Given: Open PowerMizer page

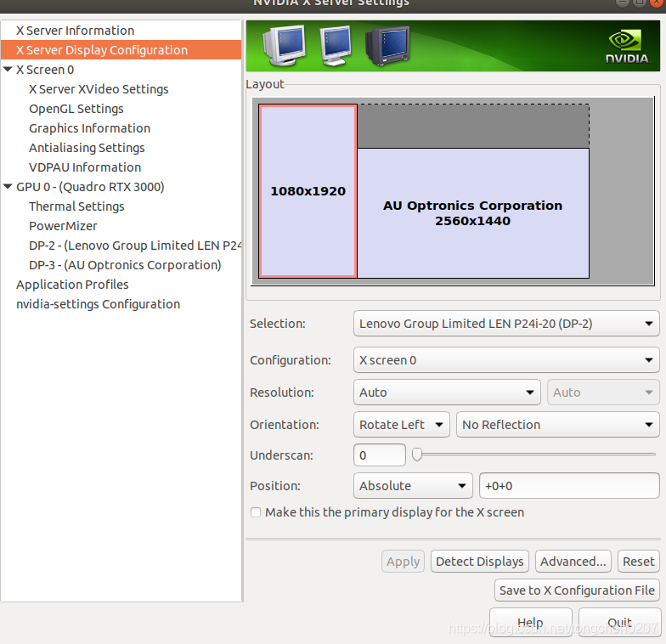Looking at the screenshot, I should pyautogui.click(x=63, y=226).
